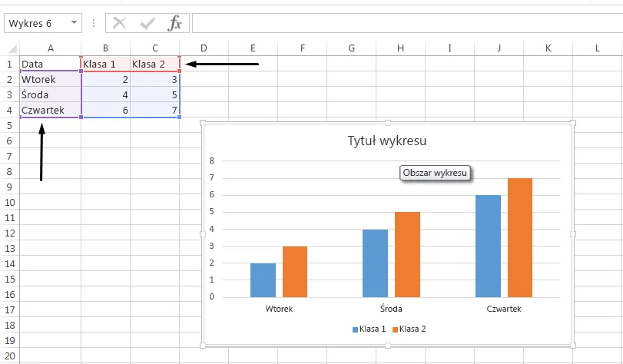Screen dimensions: 623x364
Task: Select the chart title "Tytuł wykresu"
Action: [387, 141]
